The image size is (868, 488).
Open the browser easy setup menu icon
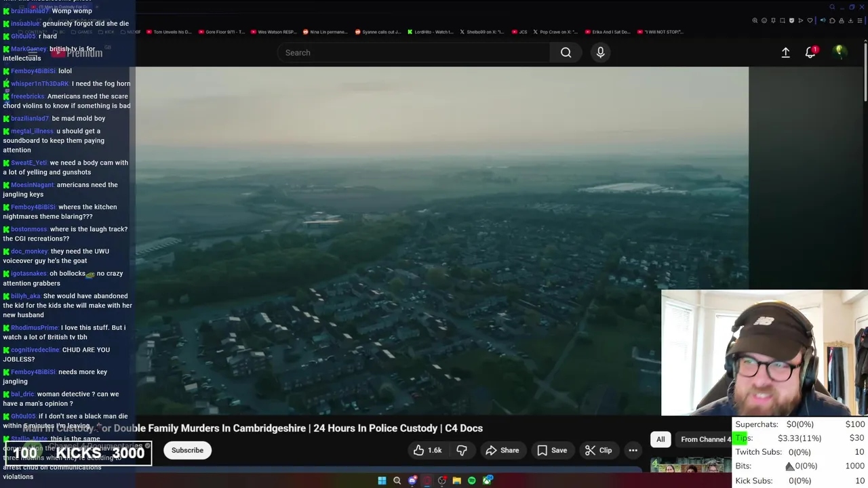pos(860,20)
